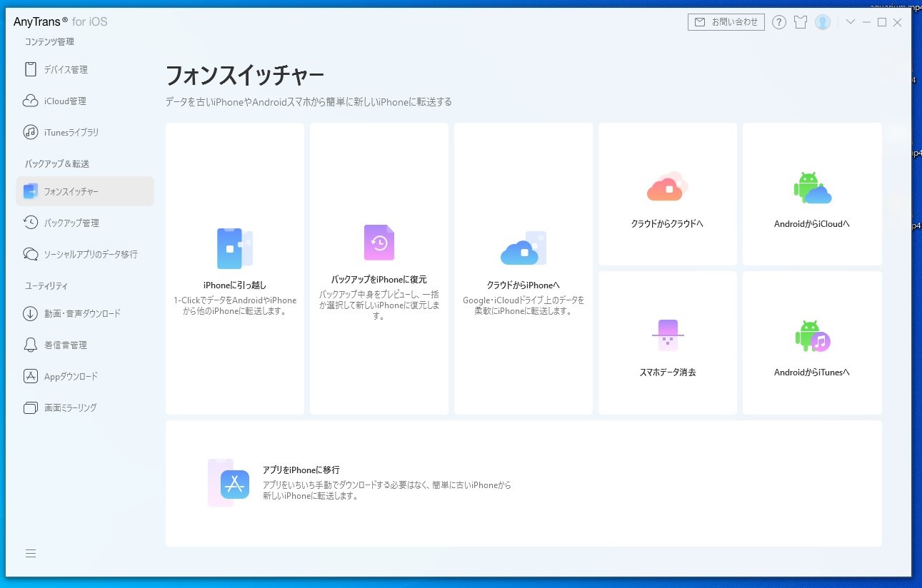Screen dimensions: 922x588
Task: Click 動画・音声ダウンロード sidebar label
Action: [82, 313]
